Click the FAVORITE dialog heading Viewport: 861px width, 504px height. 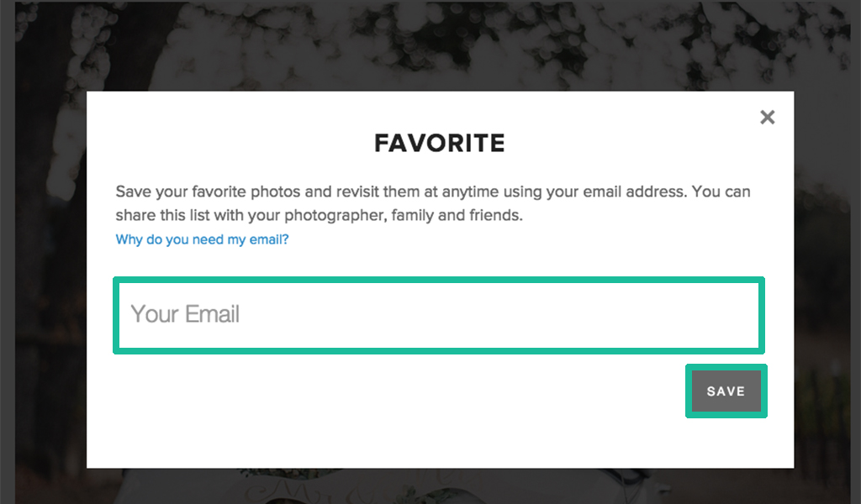[x=439, y=143]
